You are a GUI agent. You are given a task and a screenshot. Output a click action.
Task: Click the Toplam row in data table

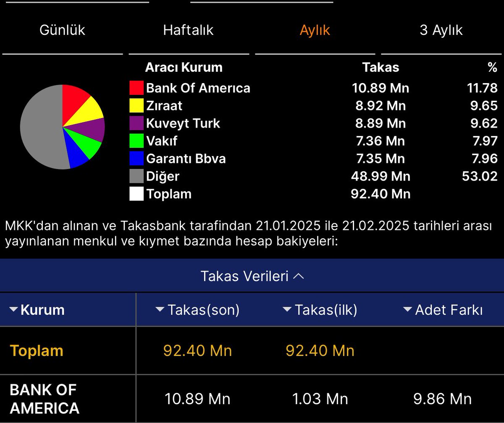pyautogui.click(x=252, y=350)
